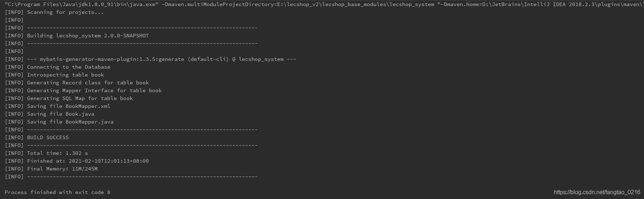Click 'Introspecting table book' log entry
Viewport: 644px width, 199px height.
point(65,75)
